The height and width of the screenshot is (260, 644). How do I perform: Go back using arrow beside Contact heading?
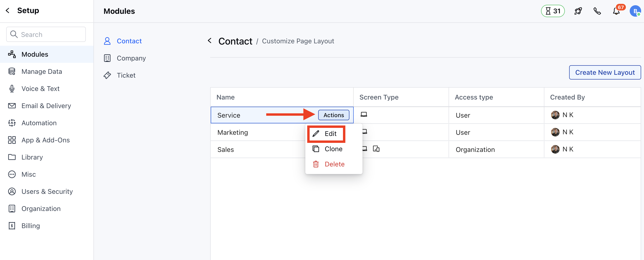tap(210, 40)
